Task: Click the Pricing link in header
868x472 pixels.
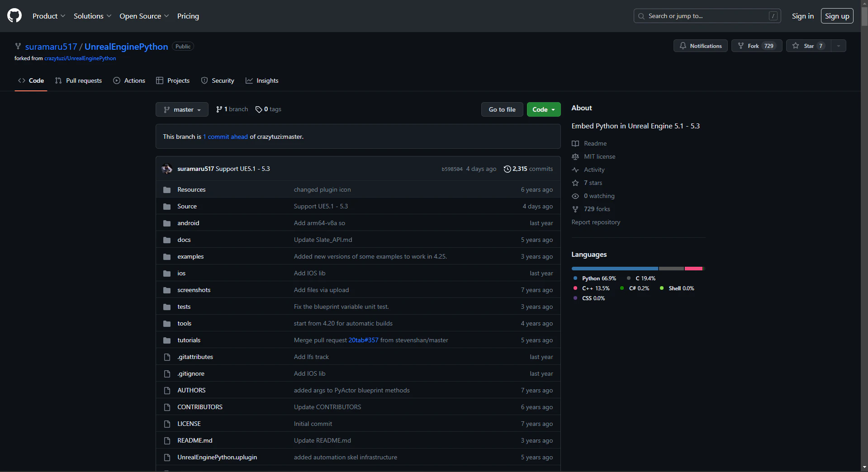Action: 188,16
